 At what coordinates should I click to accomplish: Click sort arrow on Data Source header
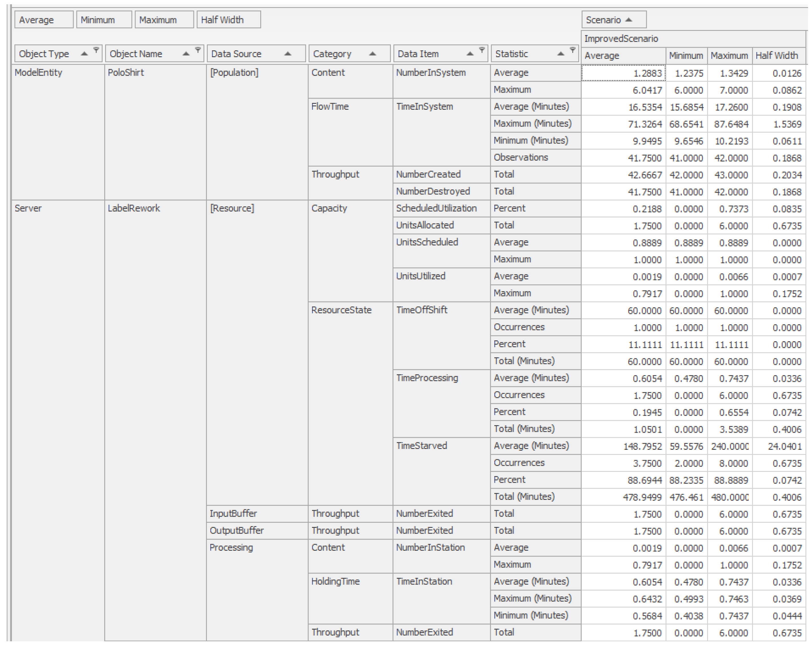click(288, 54)
